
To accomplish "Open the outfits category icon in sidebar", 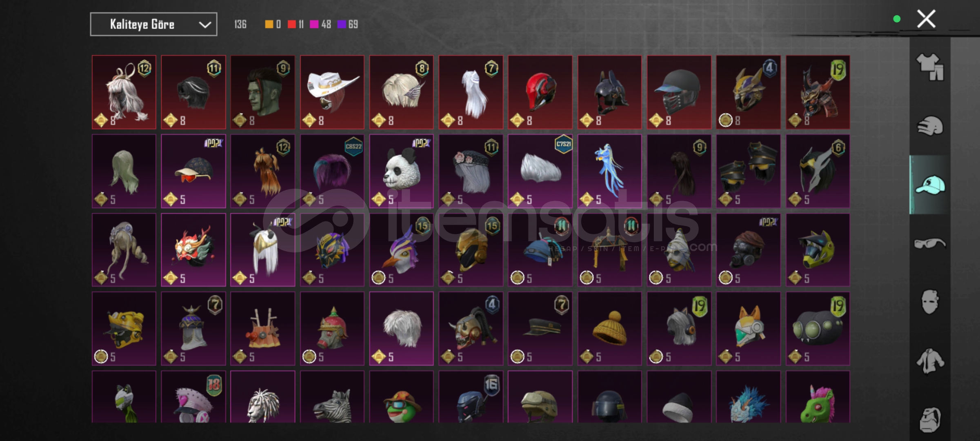I will [930, 67].
